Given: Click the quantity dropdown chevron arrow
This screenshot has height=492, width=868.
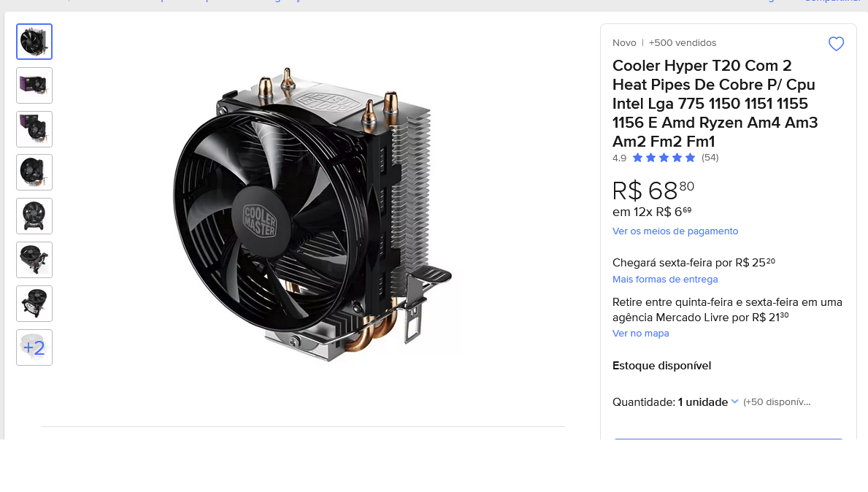Looking at the screenshot, I should click(734, 401).
